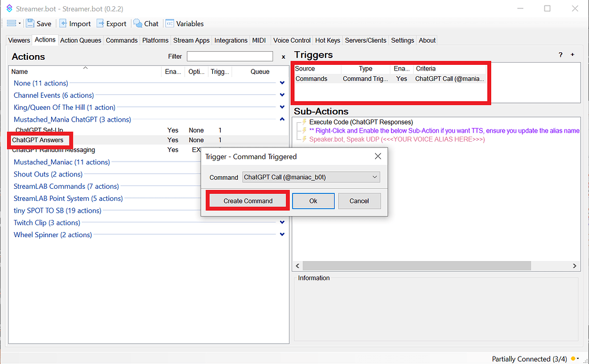Expand the Channel Events group
The width and height of the screenshot is (589, 364).
[x=282, y=95]
